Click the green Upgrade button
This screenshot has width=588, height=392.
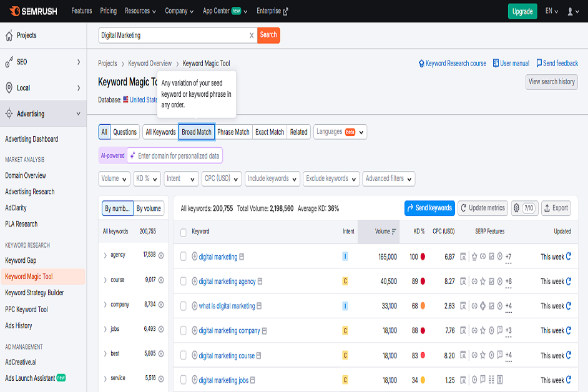(x=522, y=11)
